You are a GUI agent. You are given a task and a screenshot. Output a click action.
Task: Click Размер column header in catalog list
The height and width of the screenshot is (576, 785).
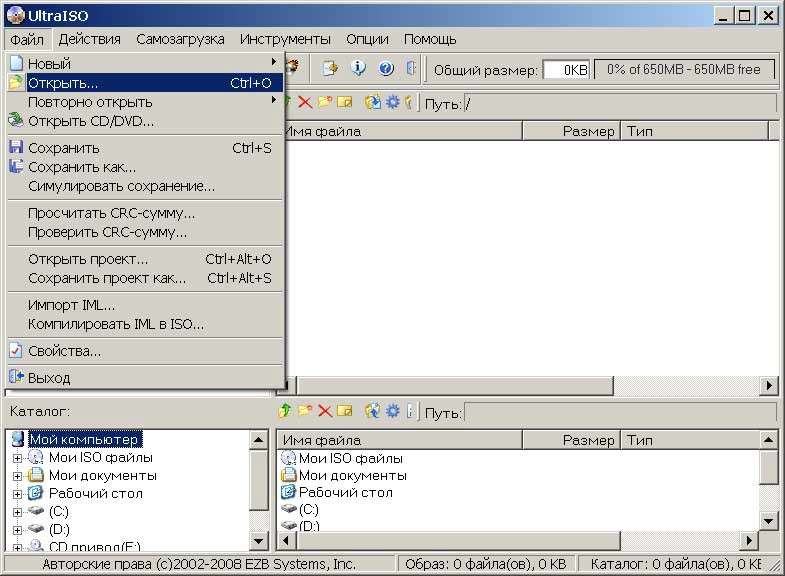[571, 440]
